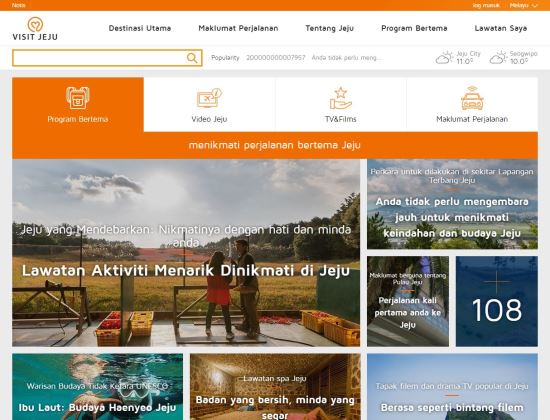Open the Ibu Laut Haenyeo Jeju card
The height and width of the screenshot is (420, 550).
pyautogui.click(x=98, y=387)
